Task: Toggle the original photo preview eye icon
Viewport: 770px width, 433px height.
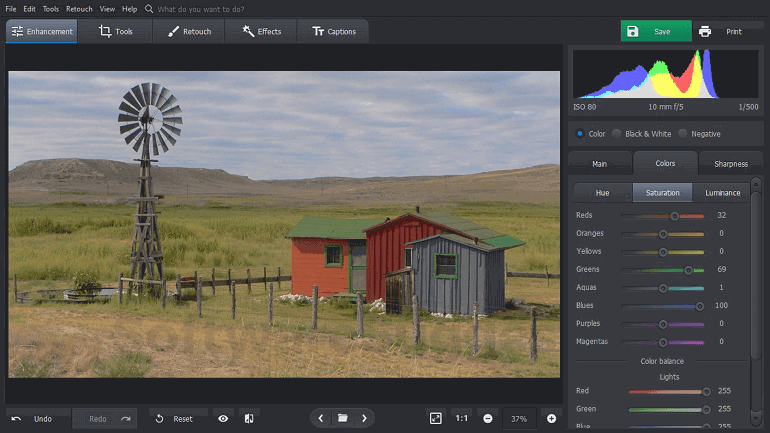Action: (x=223, y=418)
